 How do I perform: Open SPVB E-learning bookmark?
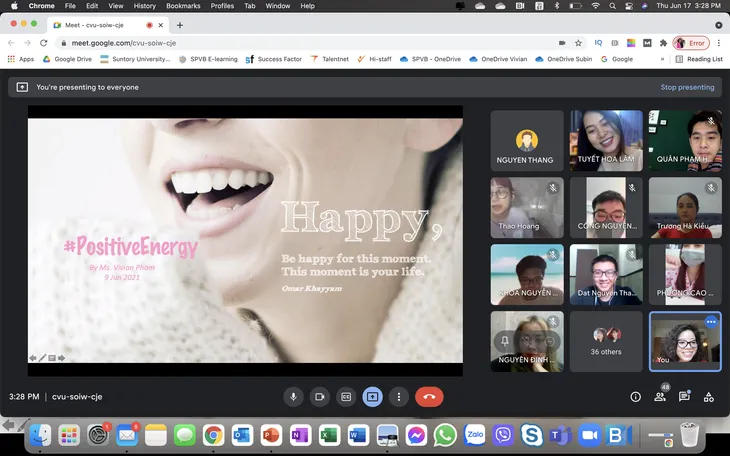click(208, 59)
